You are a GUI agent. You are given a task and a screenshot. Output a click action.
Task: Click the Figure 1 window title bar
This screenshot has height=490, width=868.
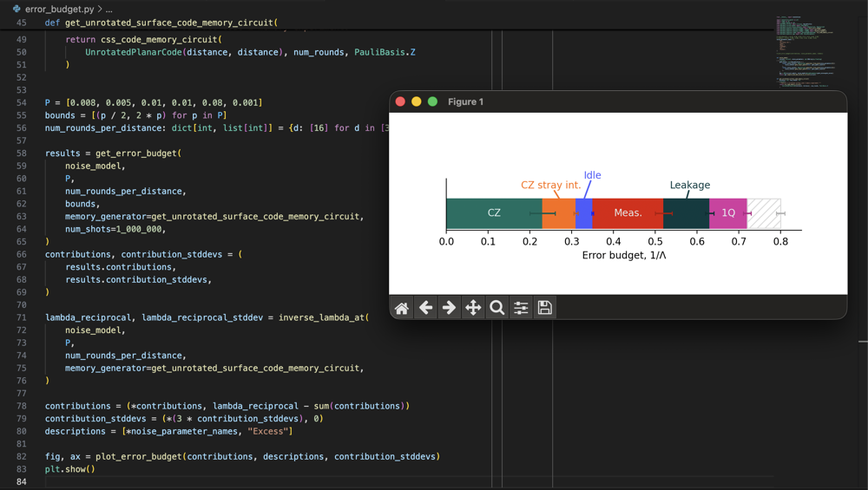[618, 101]
